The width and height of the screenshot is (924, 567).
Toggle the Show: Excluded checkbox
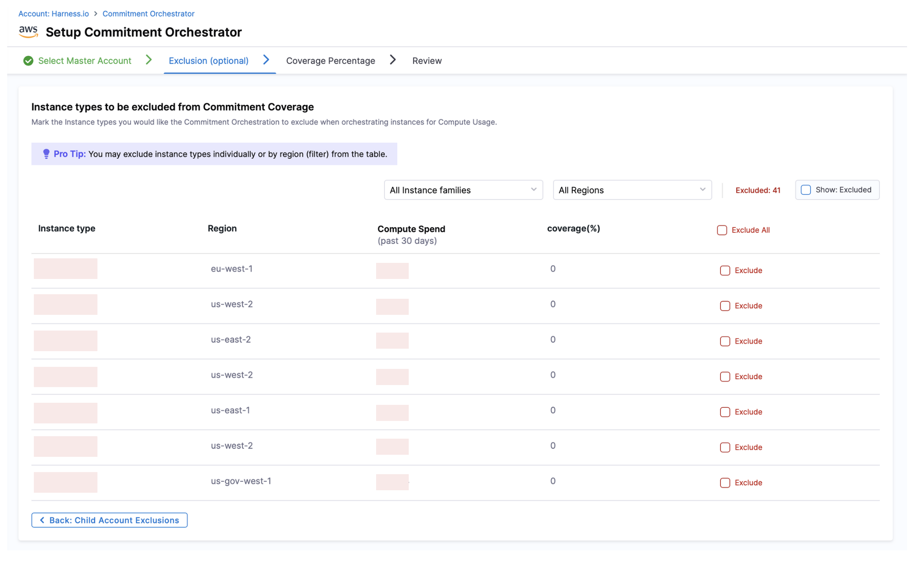(806, 190)
